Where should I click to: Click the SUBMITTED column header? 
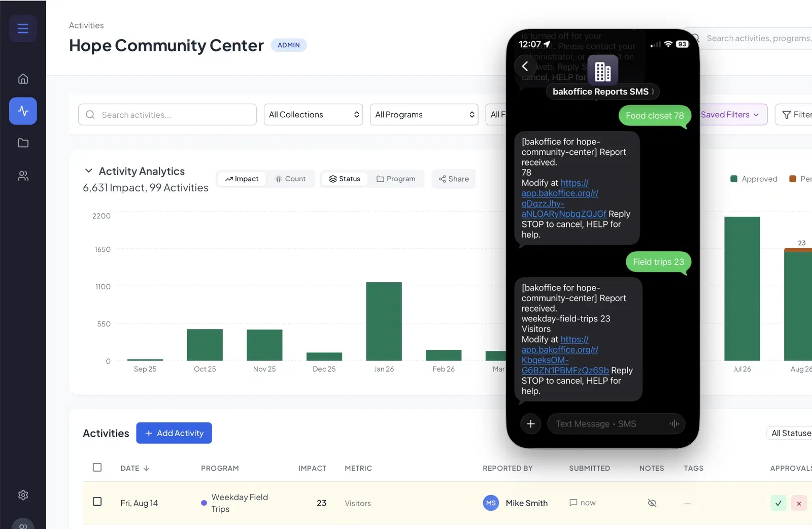(x=589, y=468)
